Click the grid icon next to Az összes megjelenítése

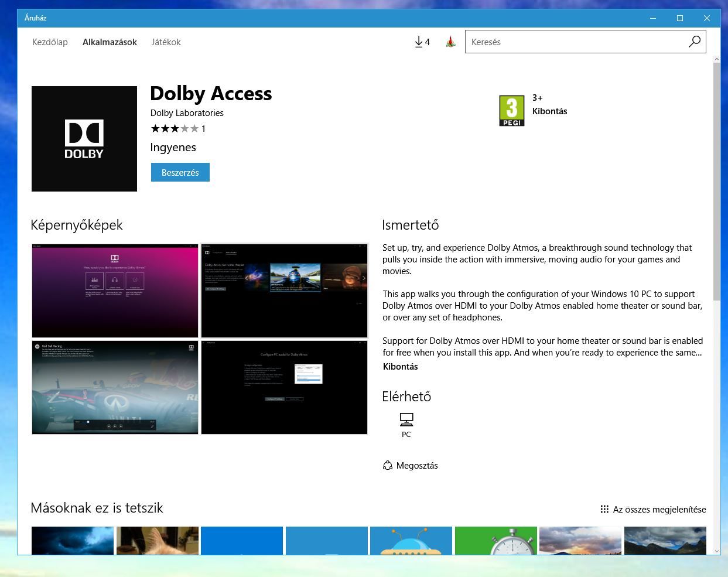pyautogui.click(x=604, y=509)
